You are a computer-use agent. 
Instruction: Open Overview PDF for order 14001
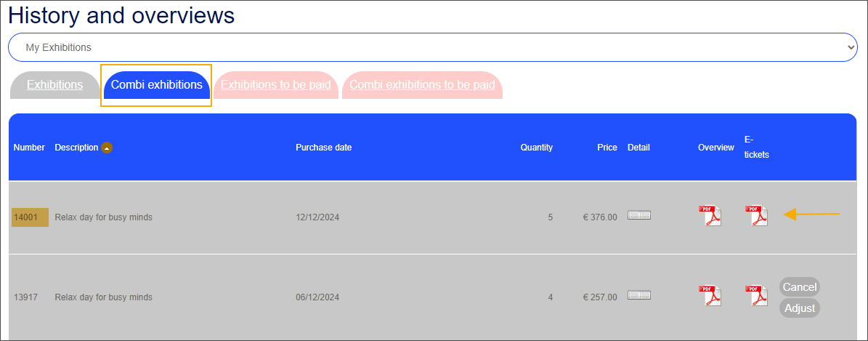[710, 216]
